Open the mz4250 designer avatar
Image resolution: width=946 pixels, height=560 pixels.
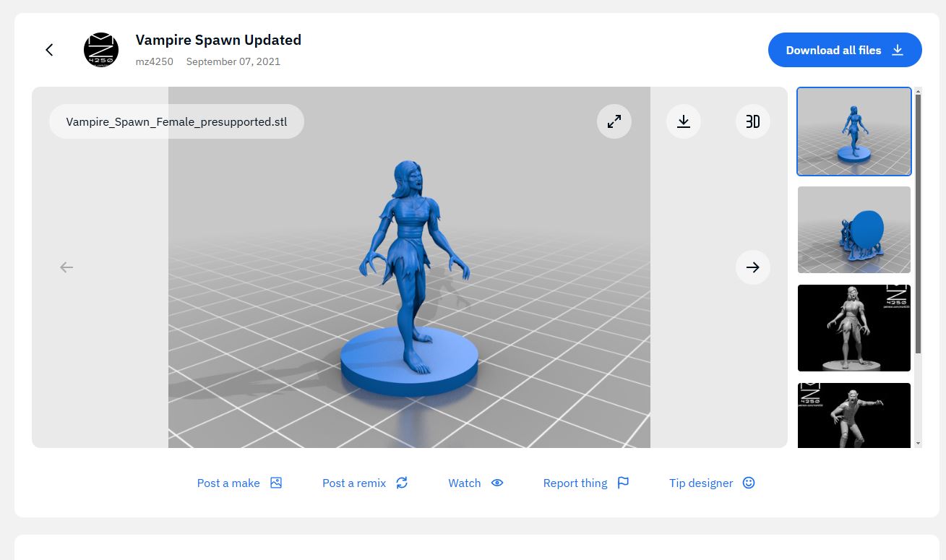[101, 50]
